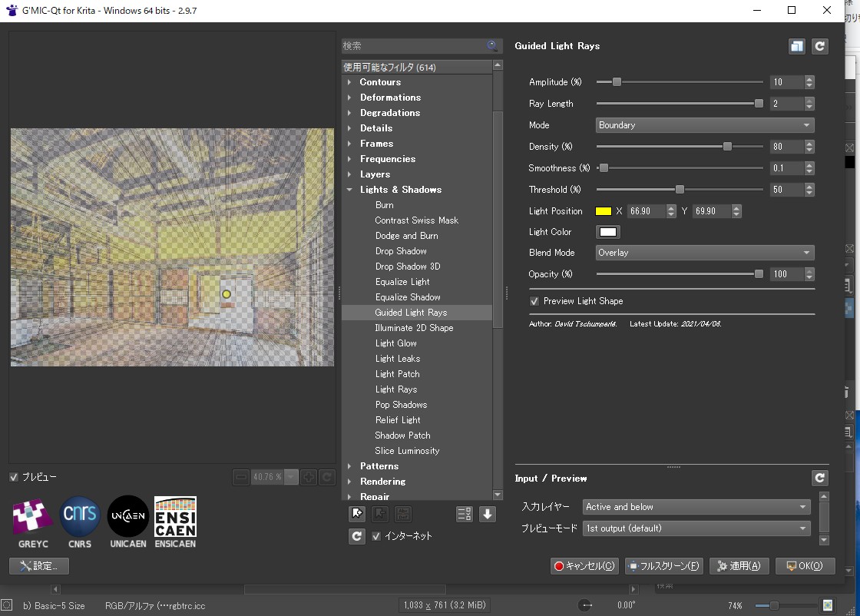Click the preview zoom reset icon
Viewport: 860px width, 616px height.
point(327,477)
